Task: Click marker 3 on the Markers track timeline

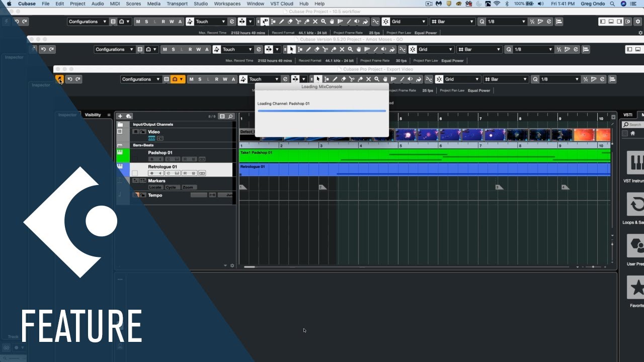Action: click(498, 187)
